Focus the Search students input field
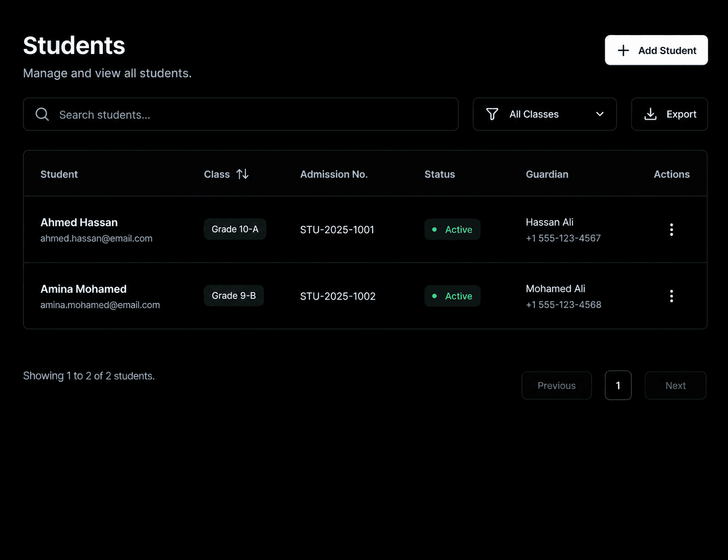 [241, 114]
